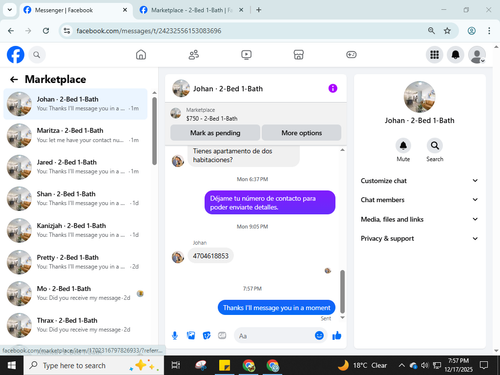Click the Type here to search taskbar box

94,365
